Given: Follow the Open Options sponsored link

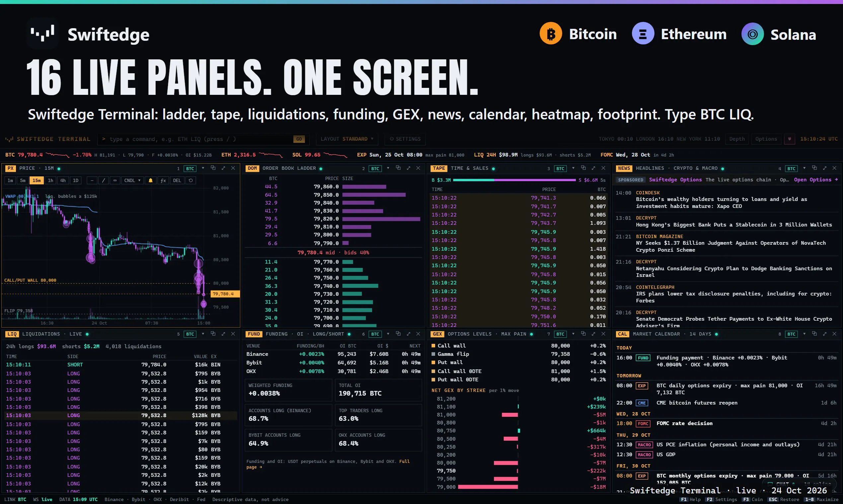Looking at the screenshot, I should point(816,180).
